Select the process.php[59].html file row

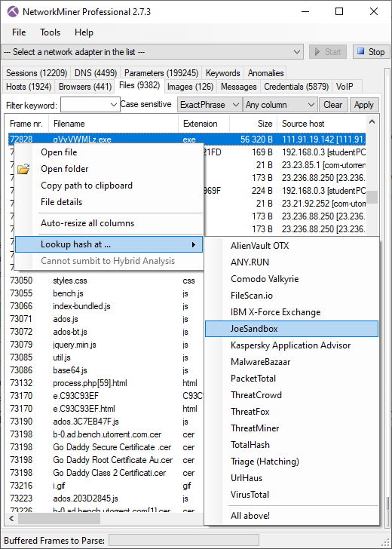105,383
